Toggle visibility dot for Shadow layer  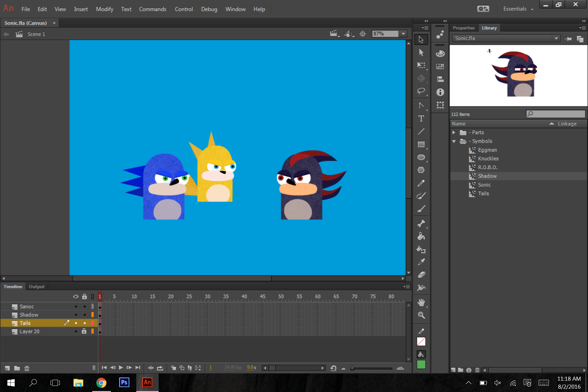click(x=76, y=315)
